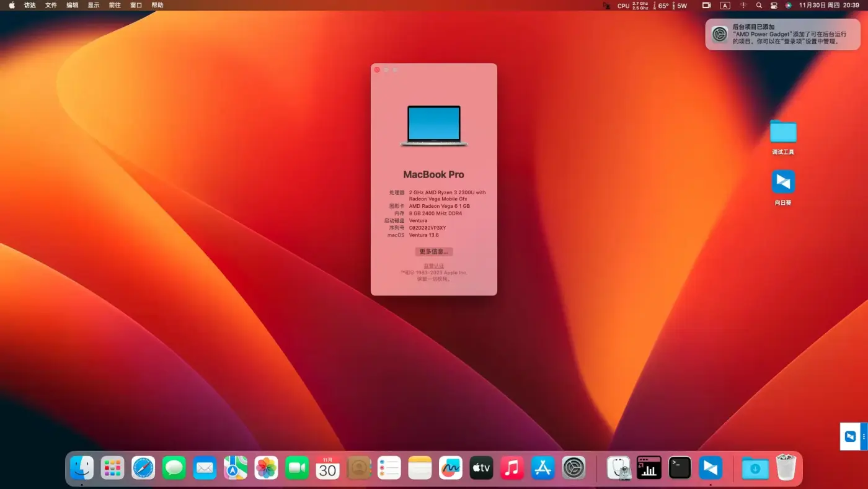This screenshot has height=489, width=868.
Task: Open the Apple menu
Action: [12, 6]
